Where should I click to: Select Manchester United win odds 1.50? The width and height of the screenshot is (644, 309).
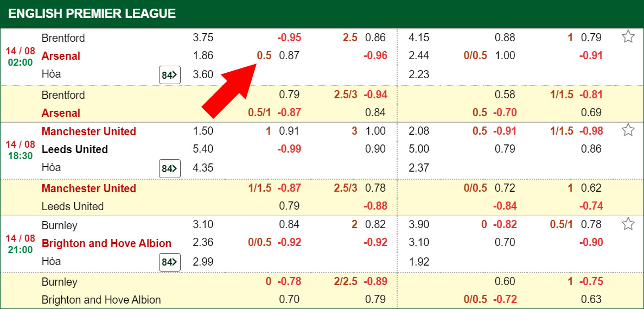tap(203, 131)
